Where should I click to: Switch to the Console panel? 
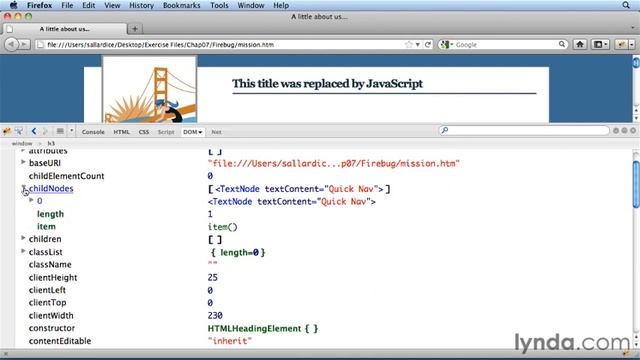tap(93, 132)
